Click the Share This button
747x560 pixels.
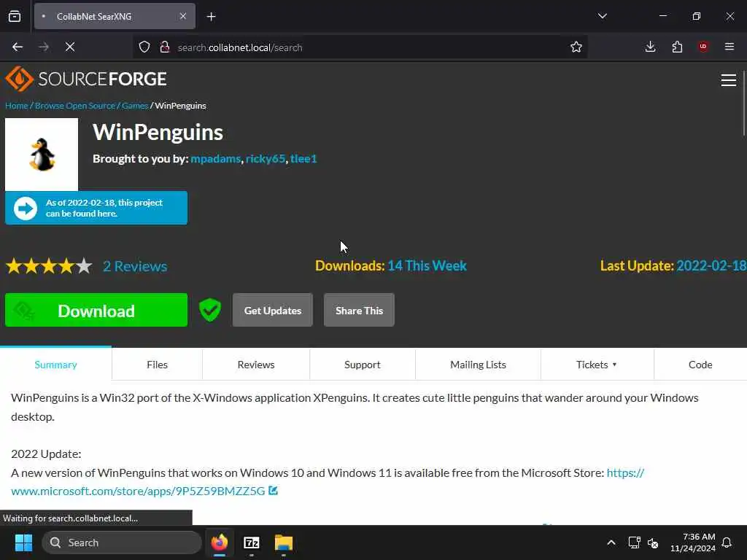[359, 310]
